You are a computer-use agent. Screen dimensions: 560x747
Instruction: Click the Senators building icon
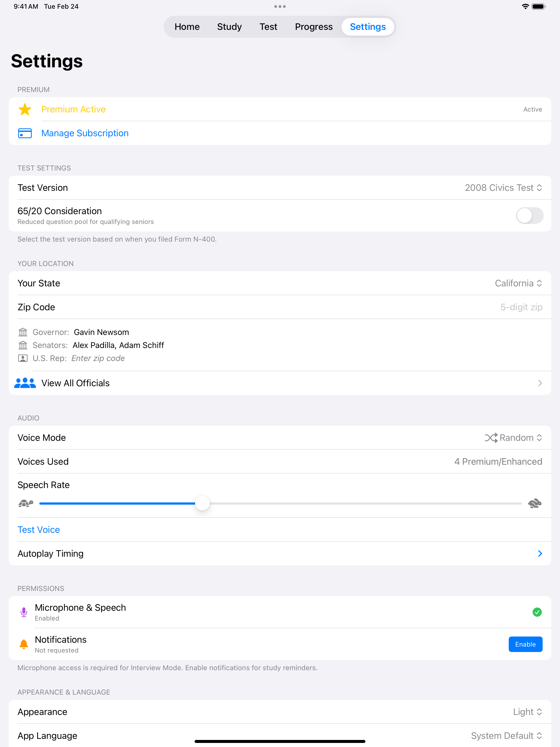[23, 345]
